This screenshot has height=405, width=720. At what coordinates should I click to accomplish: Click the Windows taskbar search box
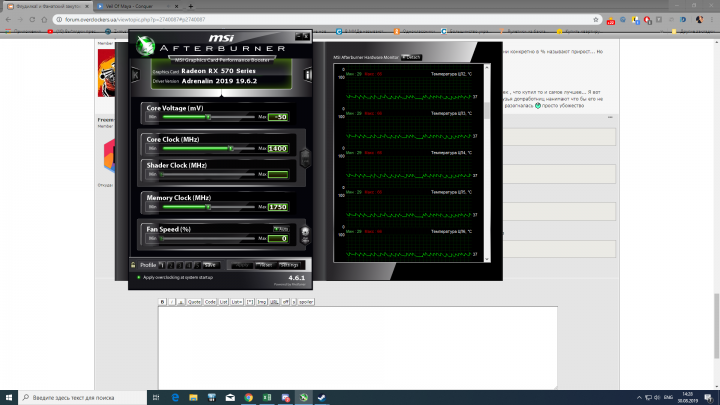pos(83,397)
